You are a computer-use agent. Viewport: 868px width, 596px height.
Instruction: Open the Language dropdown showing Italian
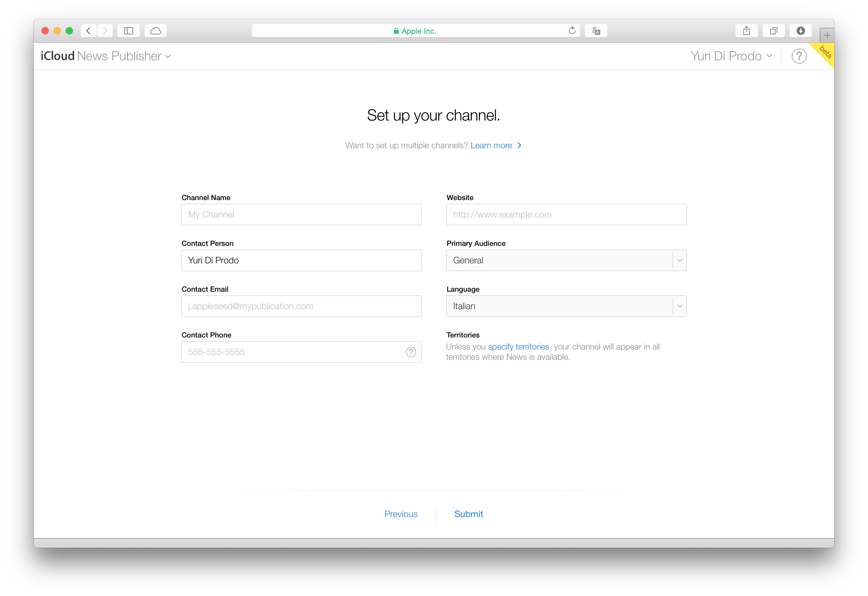[x=566, y=306]
